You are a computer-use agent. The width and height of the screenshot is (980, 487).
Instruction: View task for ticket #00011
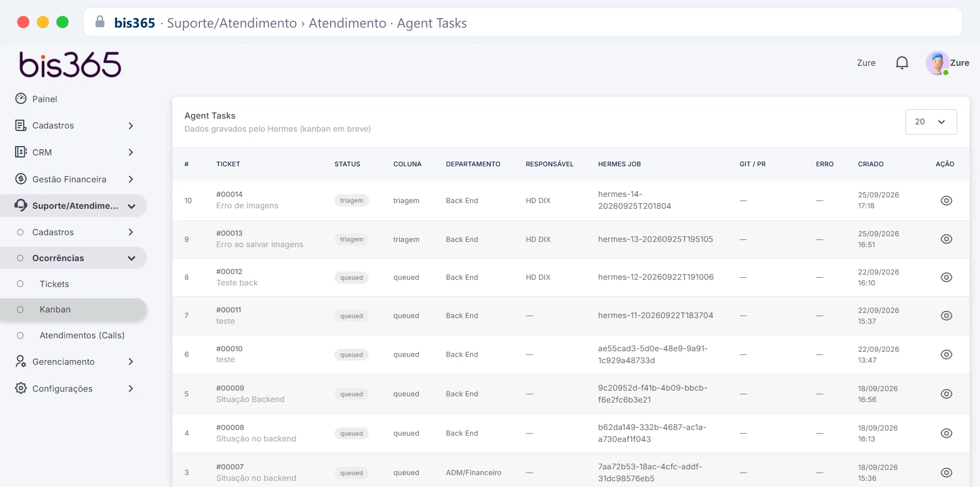946,316
